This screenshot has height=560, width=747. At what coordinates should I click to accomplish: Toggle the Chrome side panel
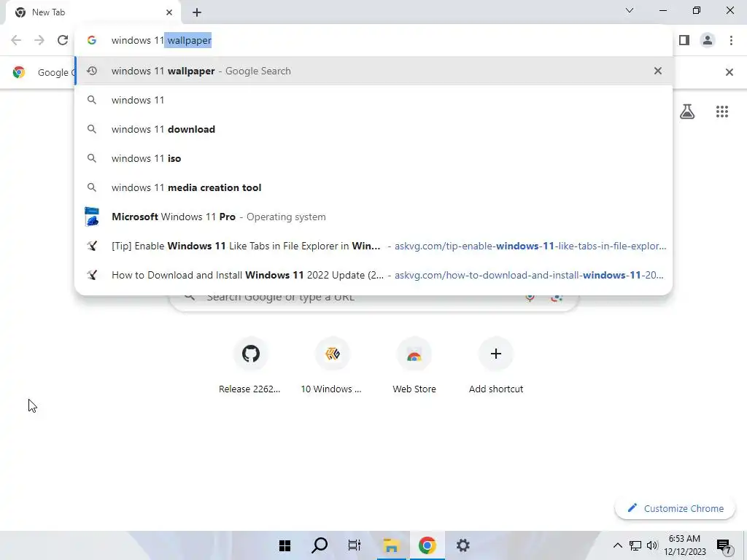pos(684,40)
